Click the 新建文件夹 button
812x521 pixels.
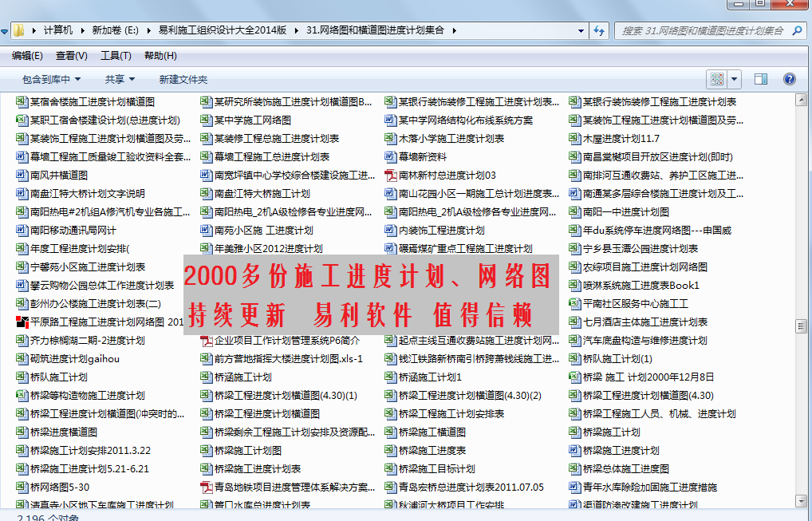point(183,79)
